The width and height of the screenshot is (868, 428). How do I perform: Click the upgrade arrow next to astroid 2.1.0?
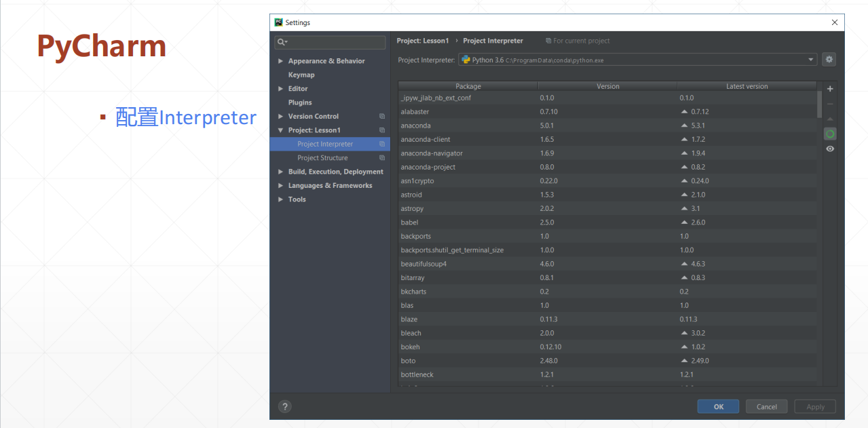click(x=684, y=195)
